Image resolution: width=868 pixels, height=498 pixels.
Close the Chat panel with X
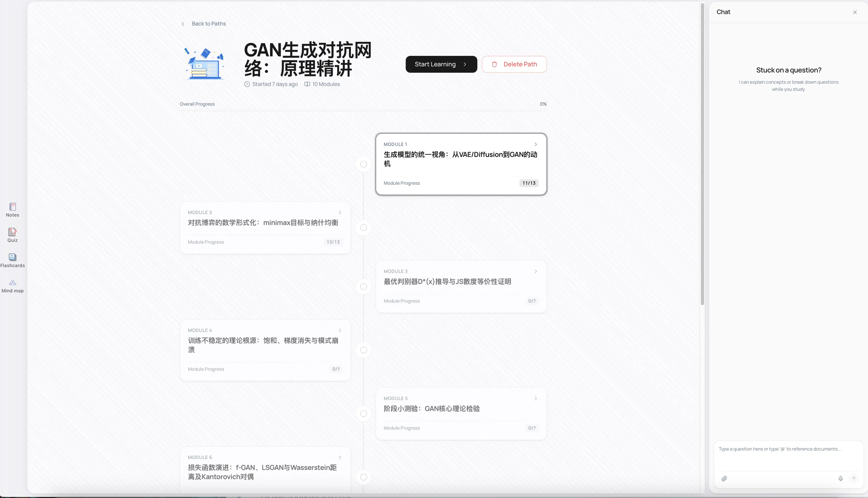pyautogui.click(x=855, y=12)
